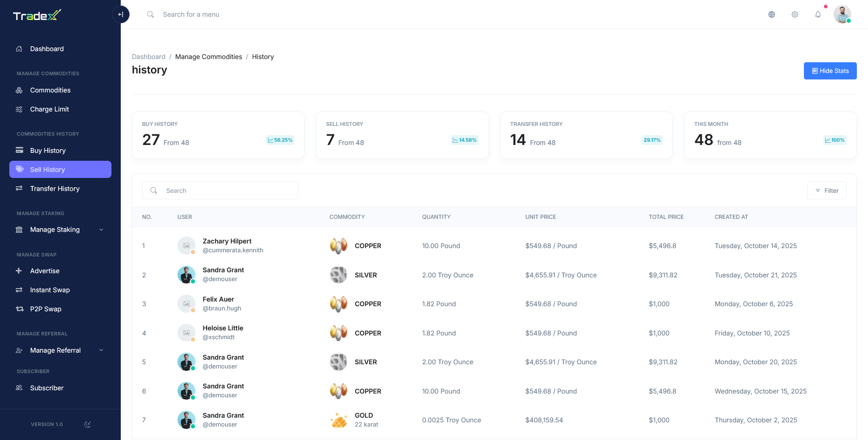Click the gold commodity icon
Viewport: 868px width, 440px height.
click(x=339, y=420)
